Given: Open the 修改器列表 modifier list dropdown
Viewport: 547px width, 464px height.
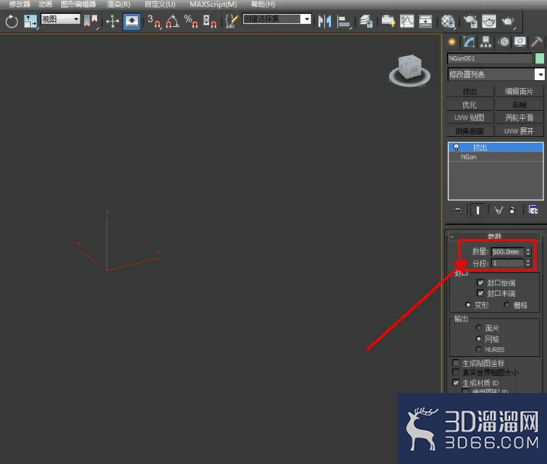Looking at the screenshot, I should (x=496, y=74).
